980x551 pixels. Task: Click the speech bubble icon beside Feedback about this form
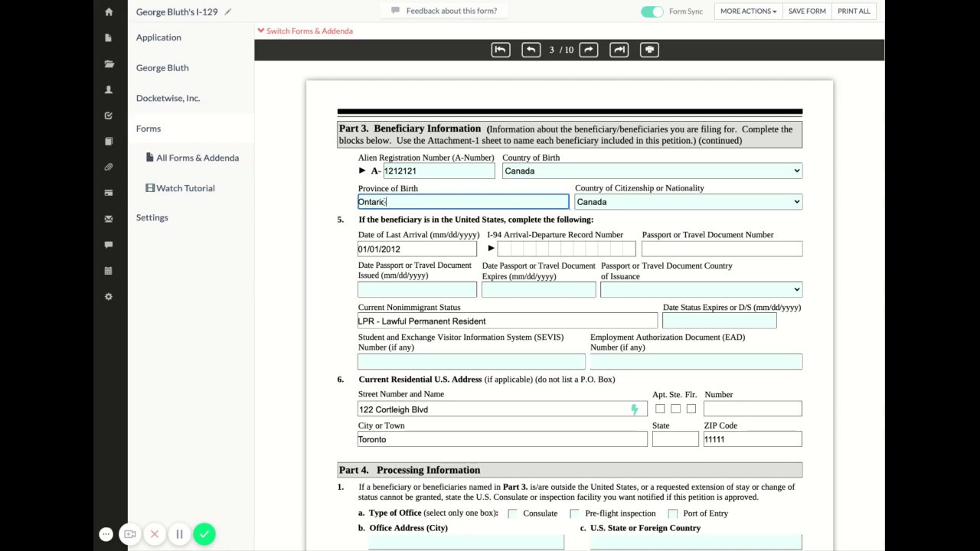point(395,11)
